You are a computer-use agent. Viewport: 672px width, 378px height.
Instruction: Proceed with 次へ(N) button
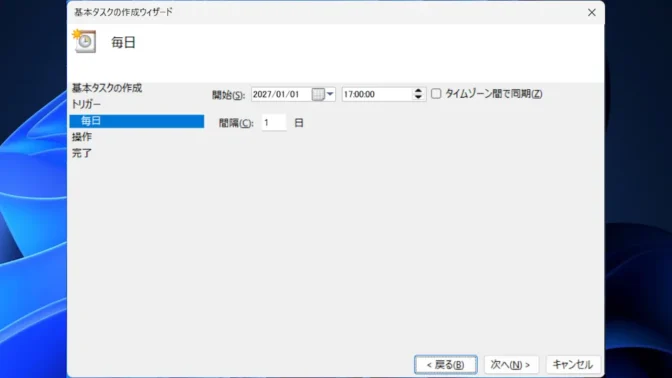tap(511, 365)
